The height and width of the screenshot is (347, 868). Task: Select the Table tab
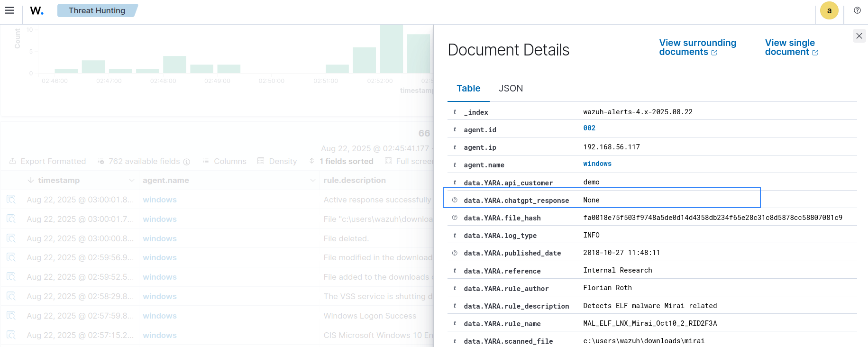(x=468, y=88)
